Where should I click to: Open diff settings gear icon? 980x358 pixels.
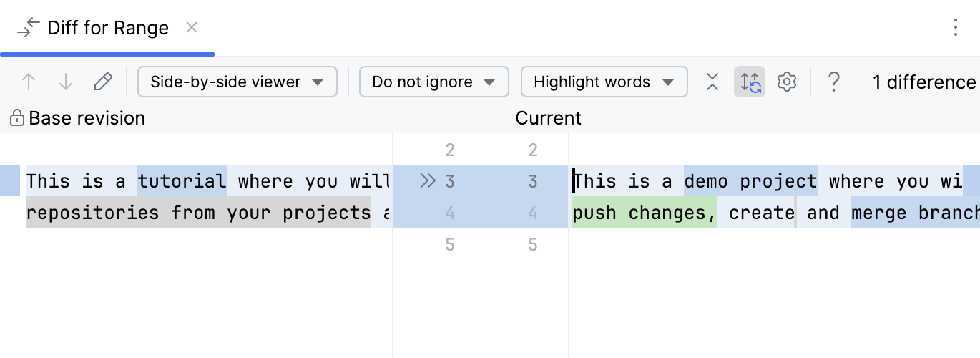pos(787,82)
